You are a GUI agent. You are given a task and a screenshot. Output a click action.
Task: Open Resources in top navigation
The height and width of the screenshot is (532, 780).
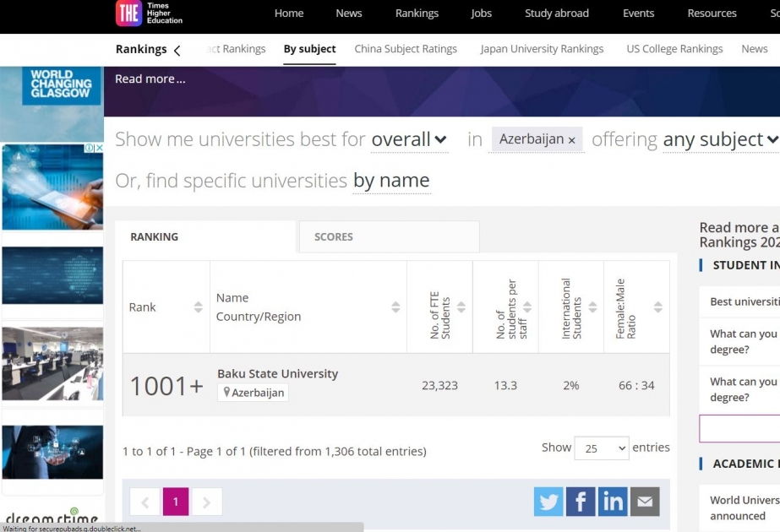712,14
